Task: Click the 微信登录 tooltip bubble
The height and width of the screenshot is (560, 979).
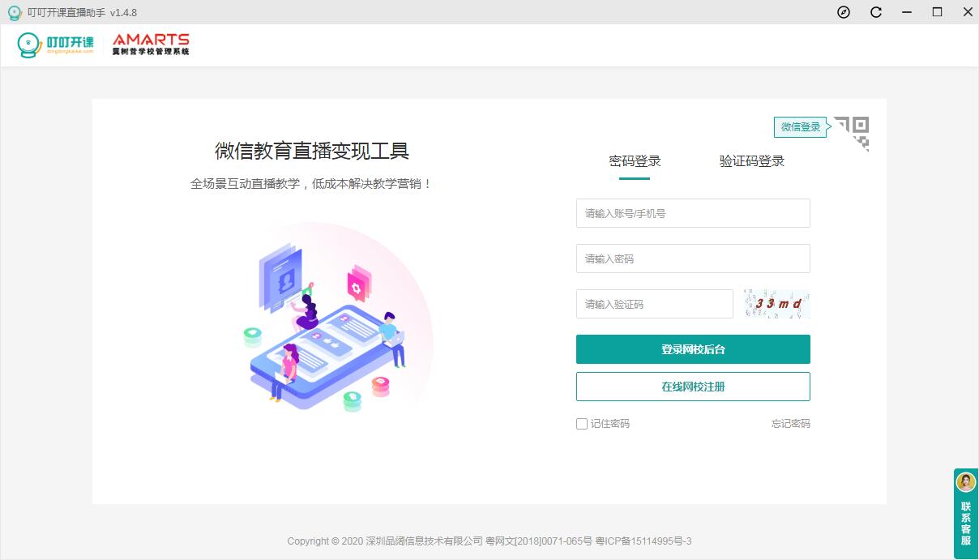Action: coord(801,126)
